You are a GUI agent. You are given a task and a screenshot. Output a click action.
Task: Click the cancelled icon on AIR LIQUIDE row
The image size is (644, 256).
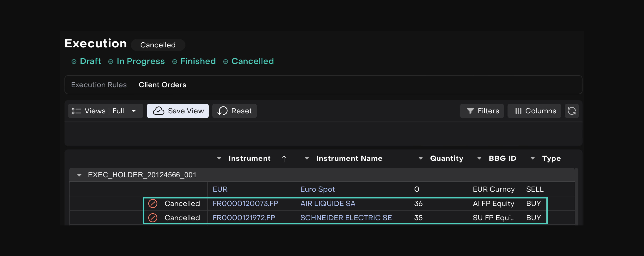click(x=153, y=203)
